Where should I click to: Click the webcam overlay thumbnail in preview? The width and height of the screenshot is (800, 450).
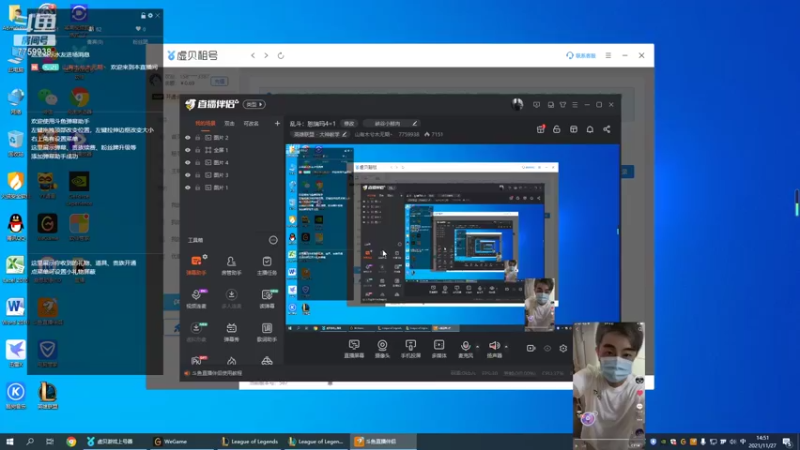pyautogui.click(x=540, y=305)
